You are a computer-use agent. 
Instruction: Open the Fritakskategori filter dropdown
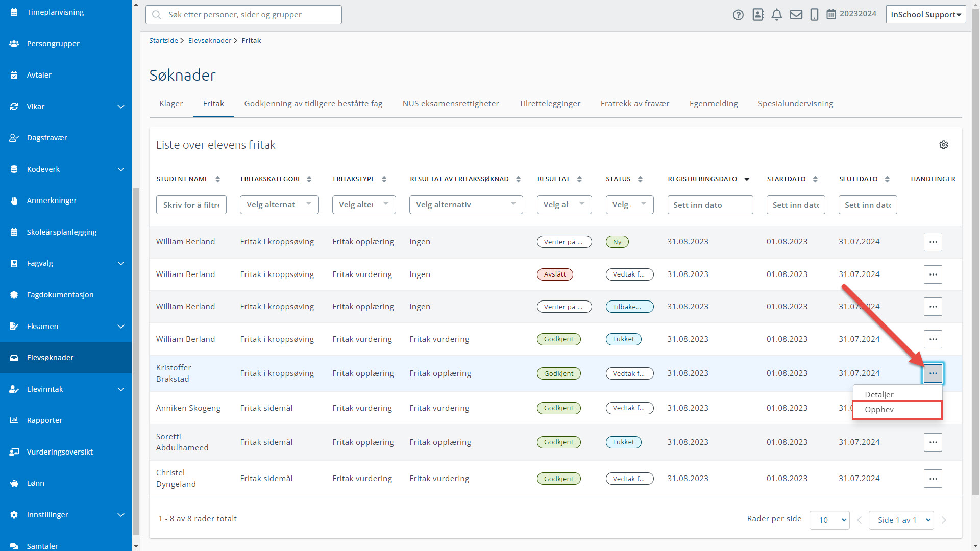279,205
